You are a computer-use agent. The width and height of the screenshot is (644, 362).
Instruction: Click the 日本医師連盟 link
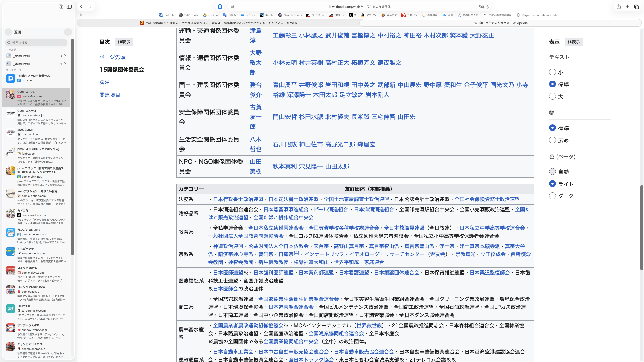[x=228, y=273]
